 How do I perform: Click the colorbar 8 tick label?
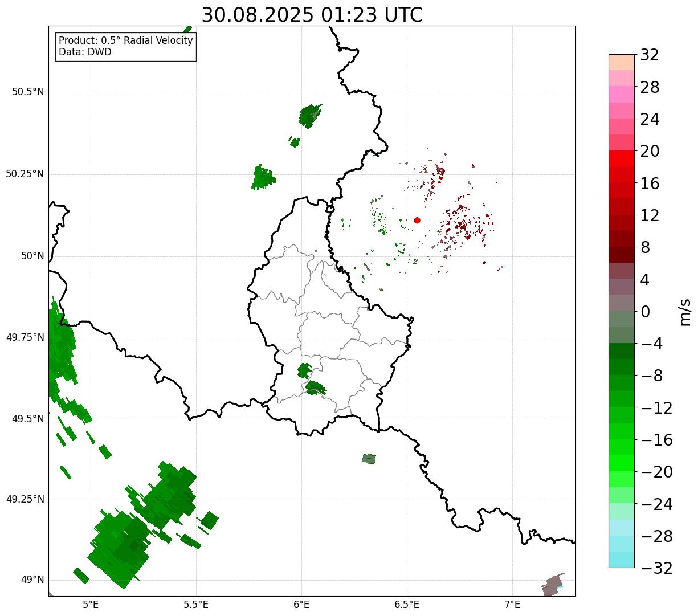point(645,248)
